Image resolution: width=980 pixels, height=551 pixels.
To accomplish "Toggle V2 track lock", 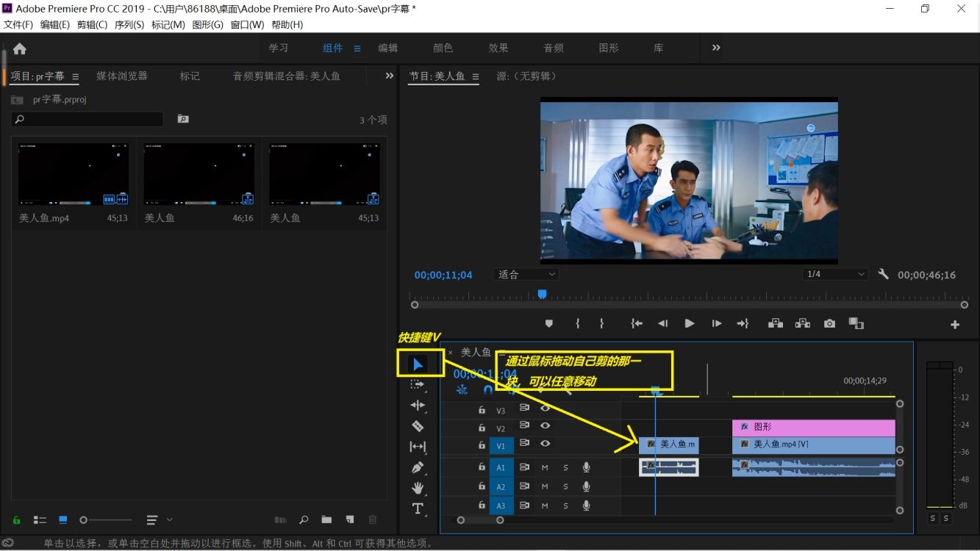I will pos(482,428).
